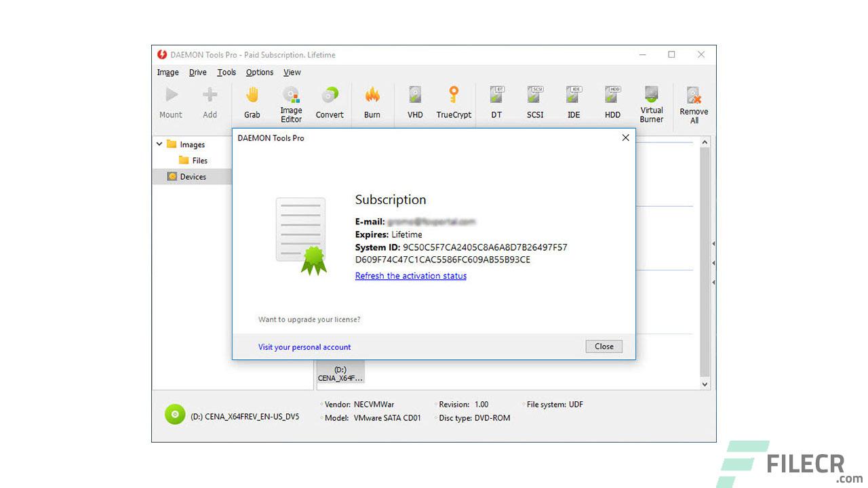Click the subscription certificate icon
This screenshot has height=488, width=868.
[300, 236]
